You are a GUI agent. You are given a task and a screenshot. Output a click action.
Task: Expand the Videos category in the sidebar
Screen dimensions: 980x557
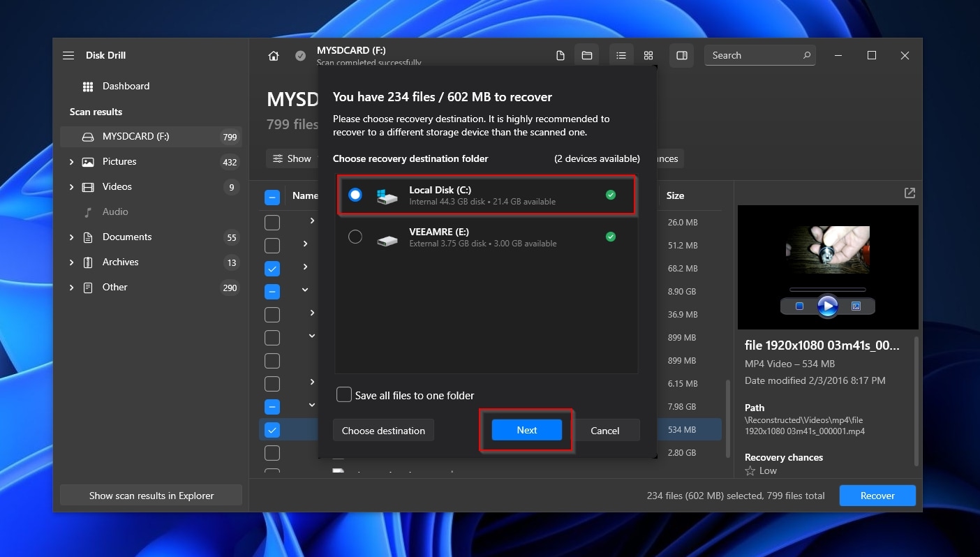(71, 186)
